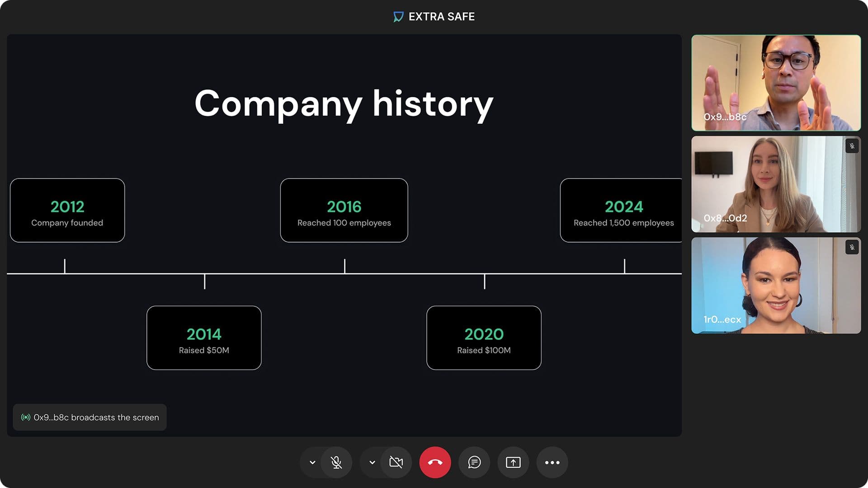Click the 2014 Raised $50M card
Image resolution: width=868 pixels, height=488 pixels.
(204, 338)
